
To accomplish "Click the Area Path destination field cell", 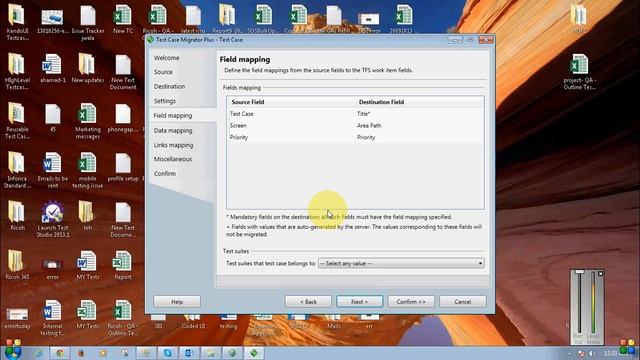I will pos(369,126).
